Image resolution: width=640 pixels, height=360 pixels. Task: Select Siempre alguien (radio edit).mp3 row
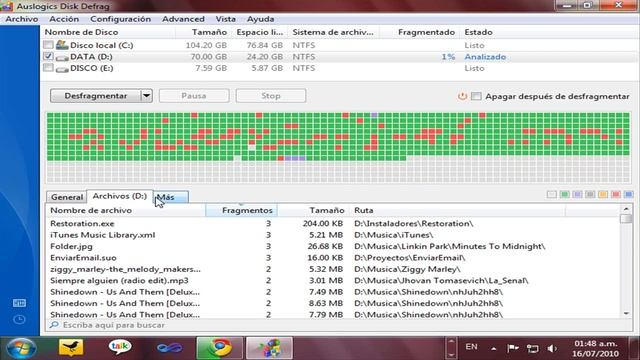click(333, 280)
